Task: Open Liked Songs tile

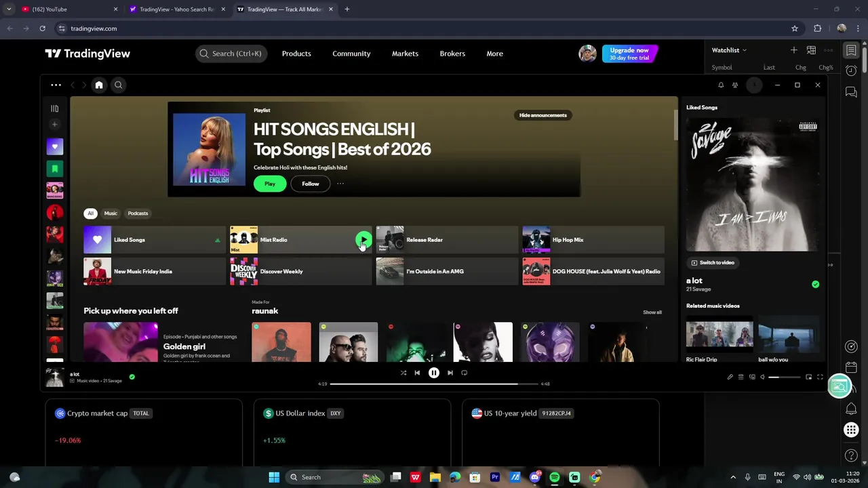Action: coord(155,240)
